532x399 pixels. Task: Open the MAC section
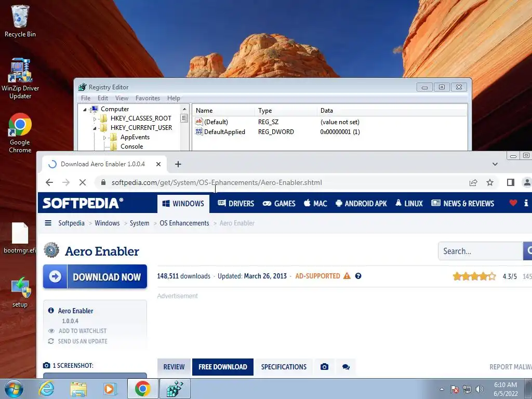[x=315, y=204]
